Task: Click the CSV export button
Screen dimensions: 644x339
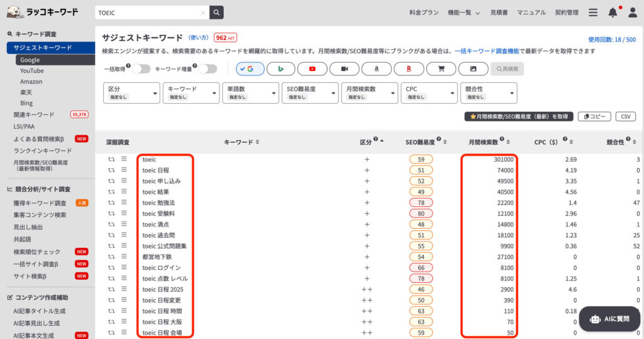Action: click(x=625, y=116)
